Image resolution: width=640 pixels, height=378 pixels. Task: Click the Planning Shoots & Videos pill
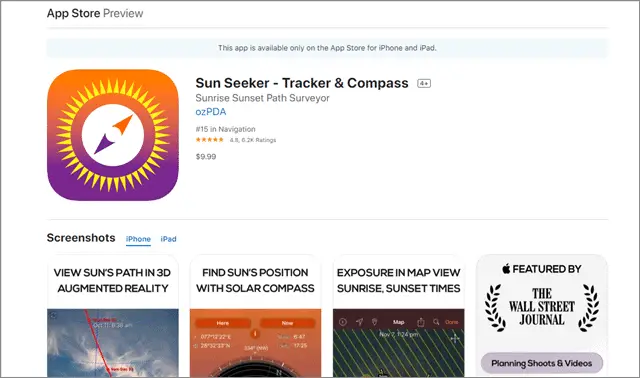(x=542, y=363)
